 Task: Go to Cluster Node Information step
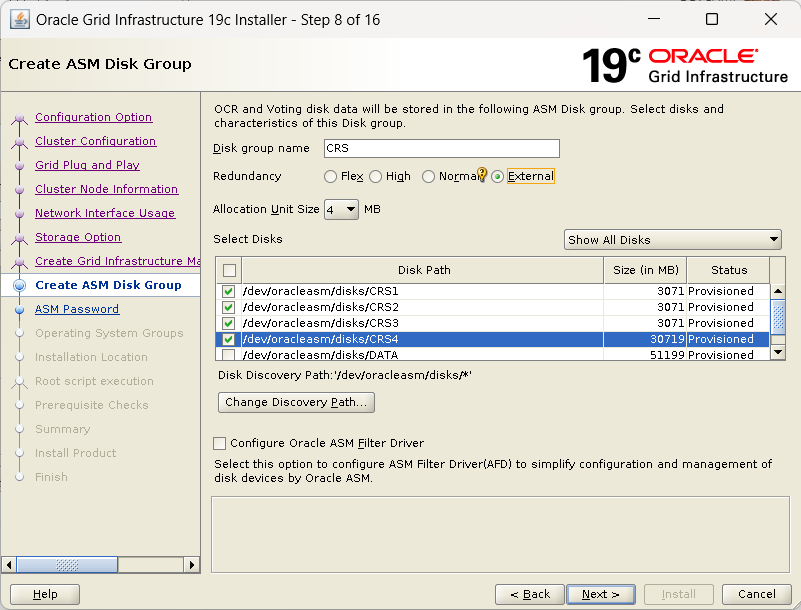coord(106,189)
